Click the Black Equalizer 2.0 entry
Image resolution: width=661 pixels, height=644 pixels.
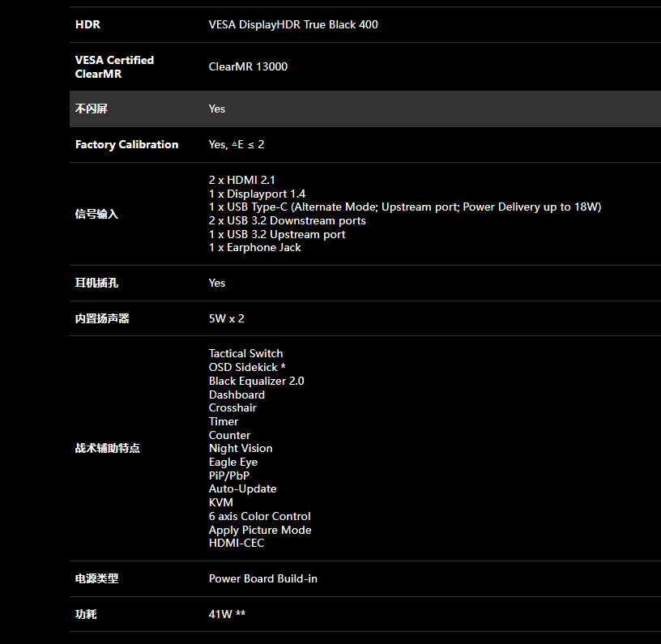coord(256,381)
